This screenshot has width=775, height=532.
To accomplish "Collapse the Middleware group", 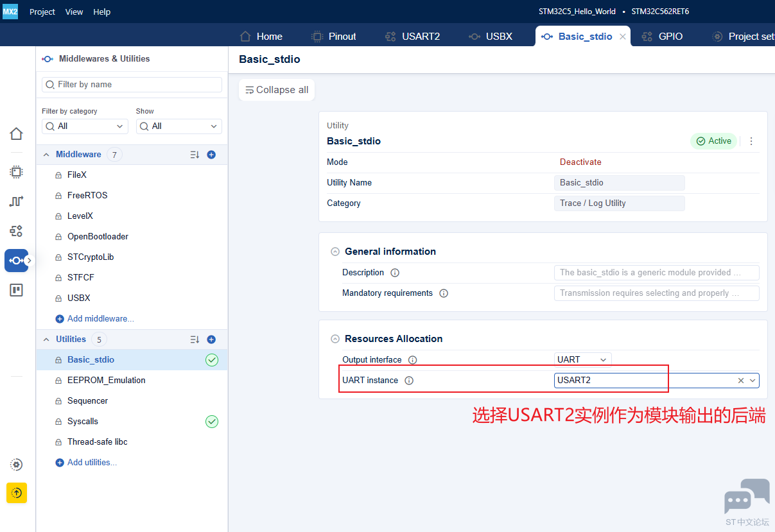I will point(46,155).
